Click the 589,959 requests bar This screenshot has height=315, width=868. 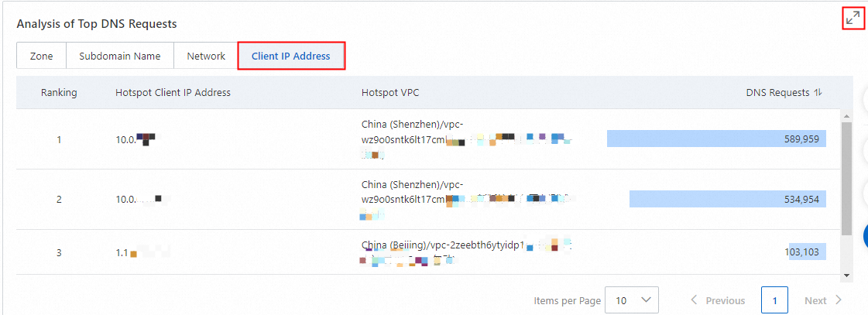coord(716,139)
